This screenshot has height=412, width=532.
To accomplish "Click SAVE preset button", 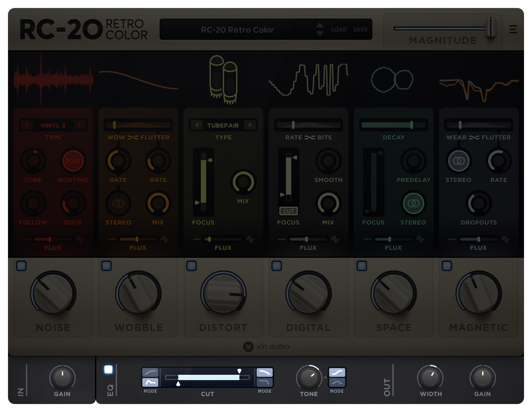I will [360, 30].
